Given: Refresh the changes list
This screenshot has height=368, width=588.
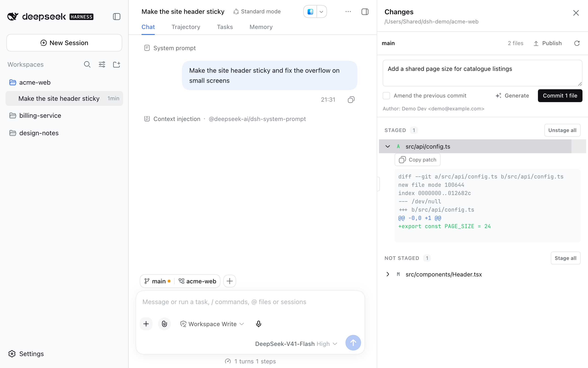Looking at the screenshot, I should pyautogui.click(x=577, y=43).
